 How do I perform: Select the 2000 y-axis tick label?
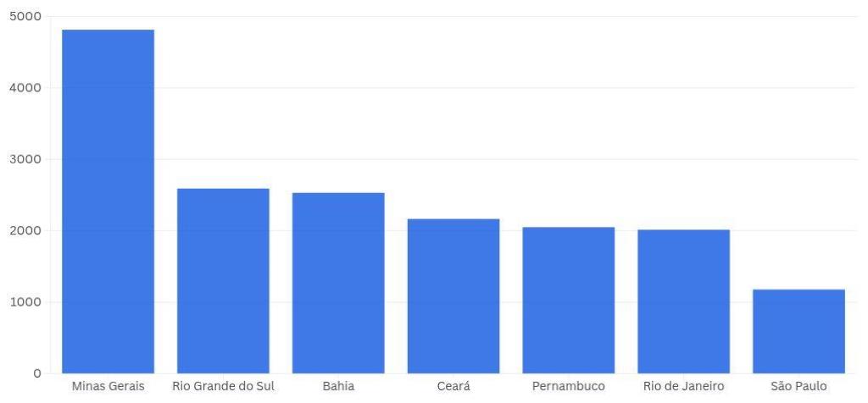tap(25, 230)
